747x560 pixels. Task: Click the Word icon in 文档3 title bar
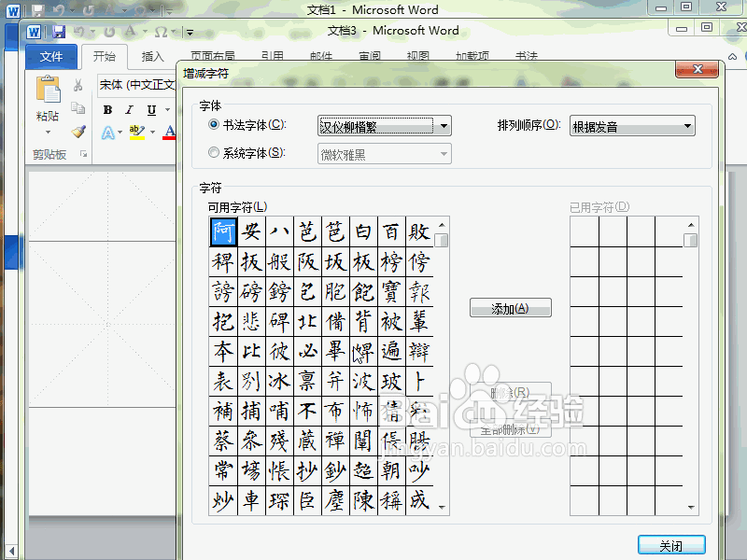tap(34, 32)
